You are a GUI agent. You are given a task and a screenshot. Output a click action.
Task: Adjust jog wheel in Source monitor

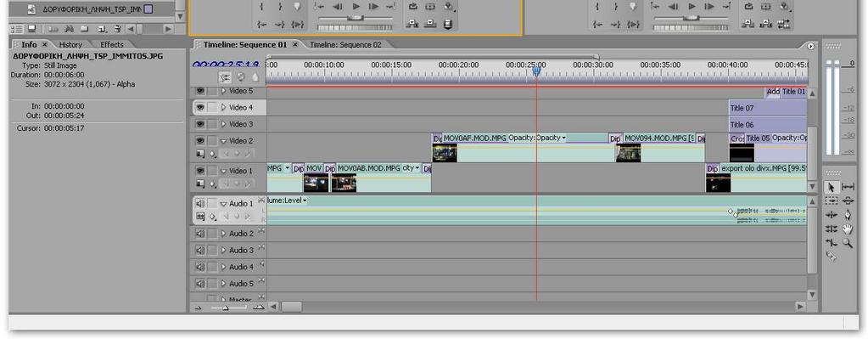[355, 27]
